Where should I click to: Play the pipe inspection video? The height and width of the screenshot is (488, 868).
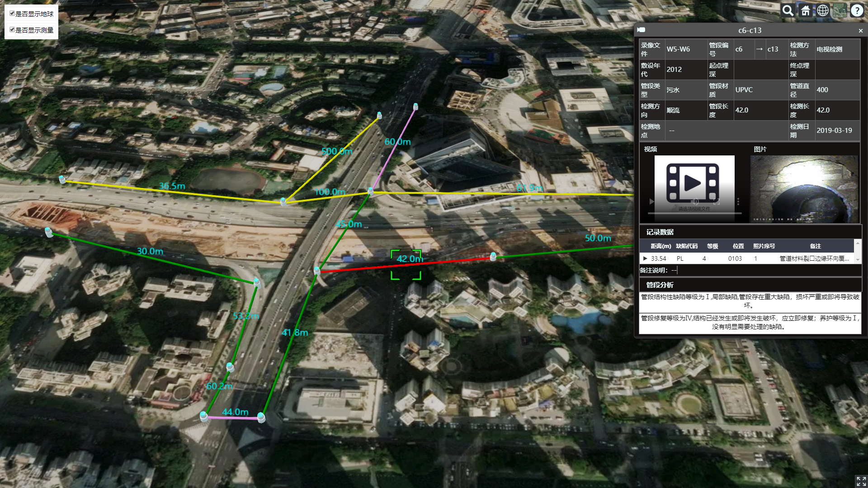pos(651,202)
